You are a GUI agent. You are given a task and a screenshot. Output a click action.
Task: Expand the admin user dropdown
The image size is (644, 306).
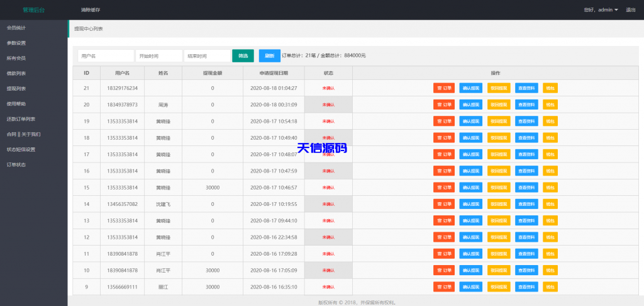click(x=601, y=10)
